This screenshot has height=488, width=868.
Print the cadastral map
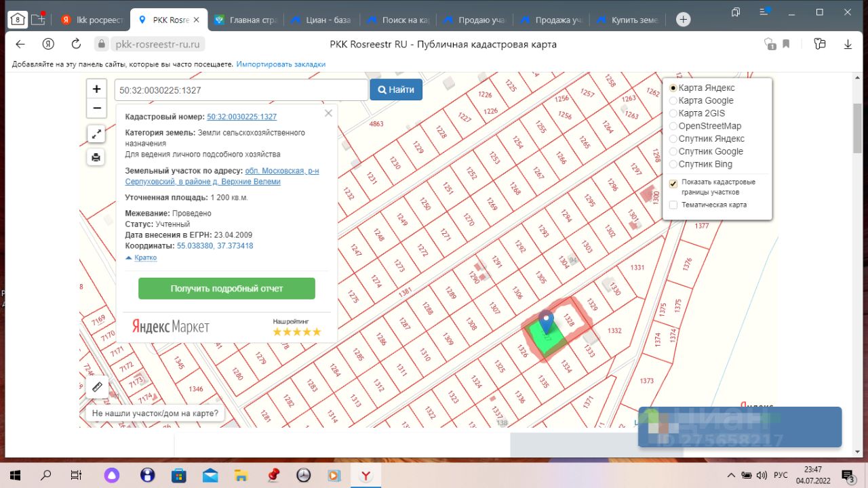(96, 157)
